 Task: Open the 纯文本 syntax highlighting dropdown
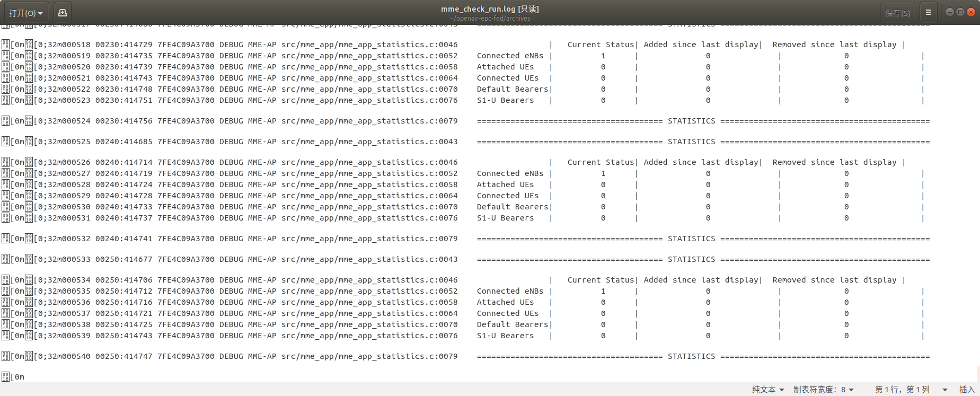(x=768, y=390)
